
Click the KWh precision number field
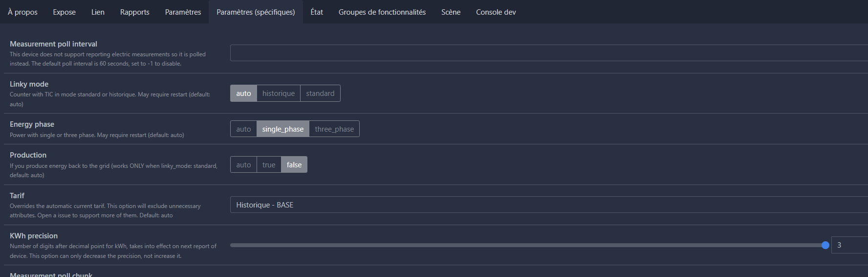click(849, 245)
